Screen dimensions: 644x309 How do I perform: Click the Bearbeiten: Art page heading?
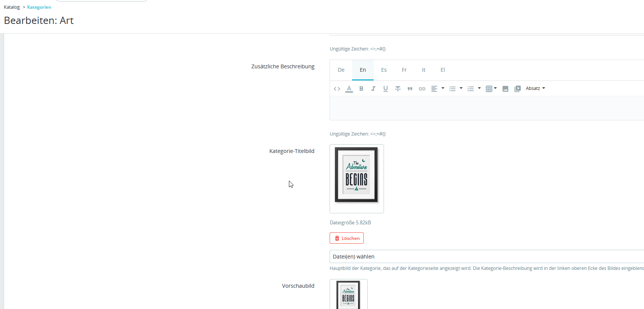(39, 20)
